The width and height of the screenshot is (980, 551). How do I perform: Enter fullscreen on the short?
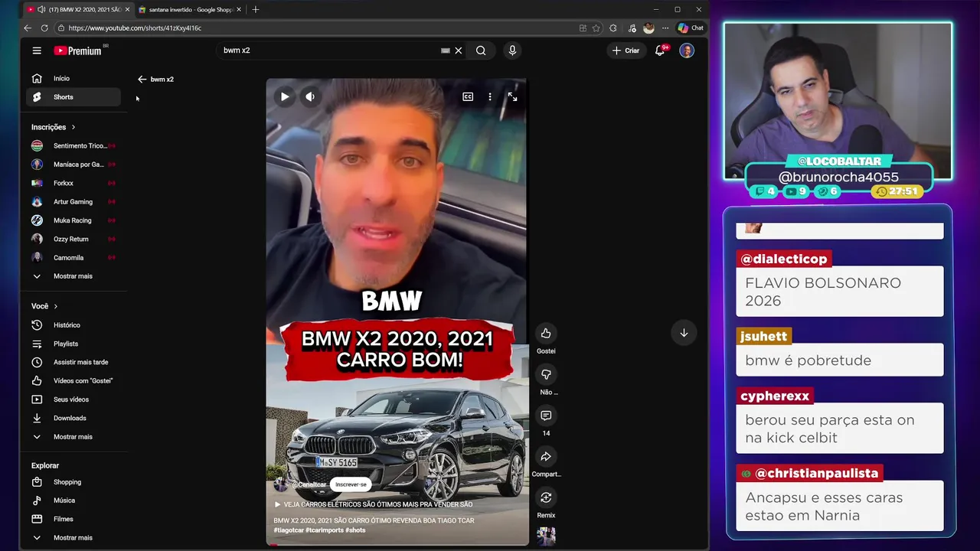[512, 97]
